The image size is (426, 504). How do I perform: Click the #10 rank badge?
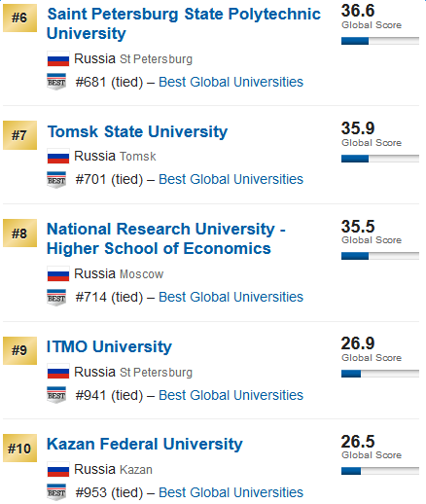(19, 449)
